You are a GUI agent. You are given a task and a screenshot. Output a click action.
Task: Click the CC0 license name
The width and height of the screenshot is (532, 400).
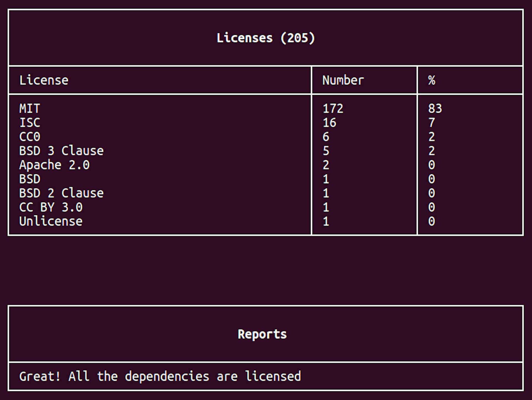point(30,137)
